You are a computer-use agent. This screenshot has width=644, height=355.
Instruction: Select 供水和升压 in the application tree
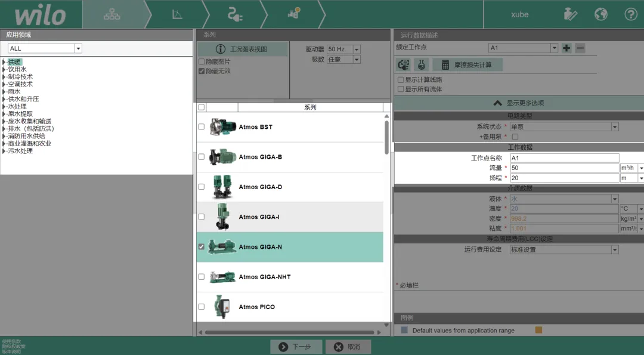click(x=23, y=99)
